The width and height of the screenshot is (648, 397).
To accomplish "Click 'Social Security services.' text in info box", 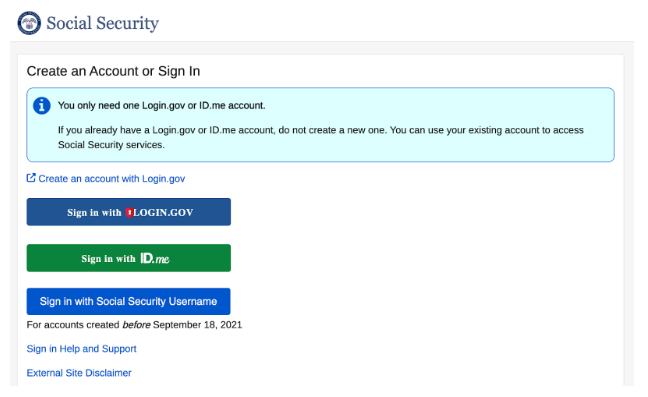I will pyautogui.click(x=111, y=145).
